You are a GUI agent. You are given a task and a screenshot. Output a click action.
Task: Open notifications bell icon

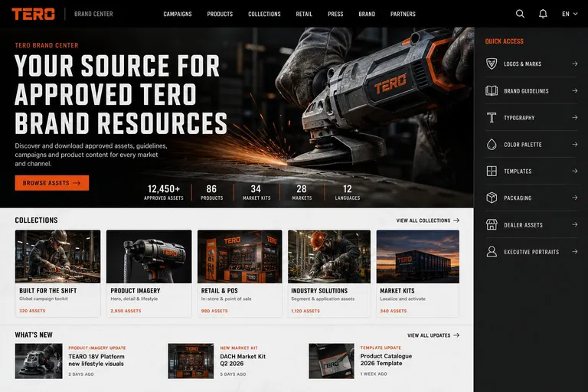pyautogui.click(x=543, y=14)
